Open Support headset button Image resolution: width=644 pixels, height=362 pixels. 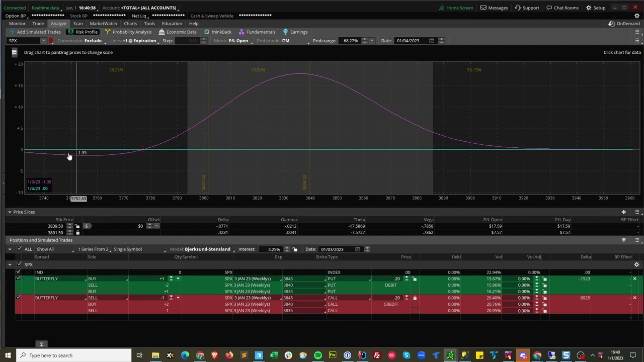click(x=526, y=8)
